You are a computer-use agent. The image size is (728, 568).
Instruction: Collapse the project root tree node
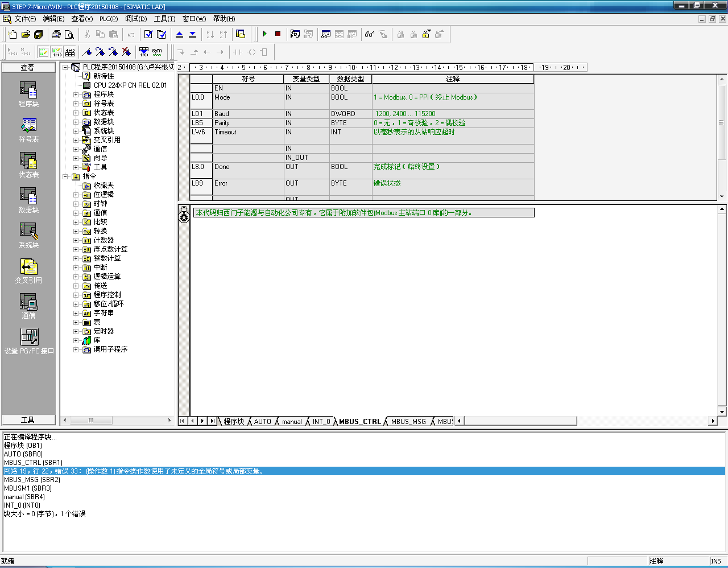(x=65, y=67)
